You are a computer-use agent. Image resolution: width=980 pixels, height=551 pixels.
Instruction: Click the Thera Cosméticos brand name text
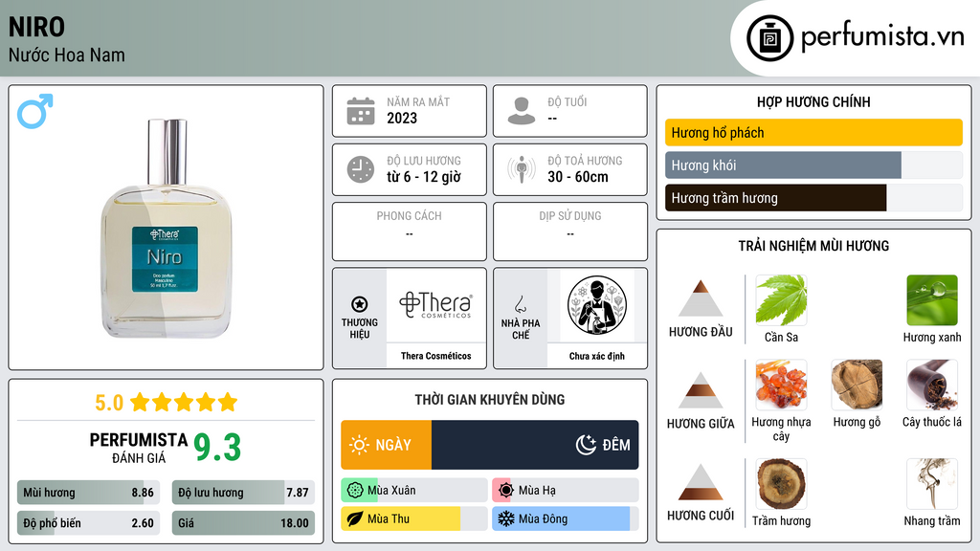(436, 356)
